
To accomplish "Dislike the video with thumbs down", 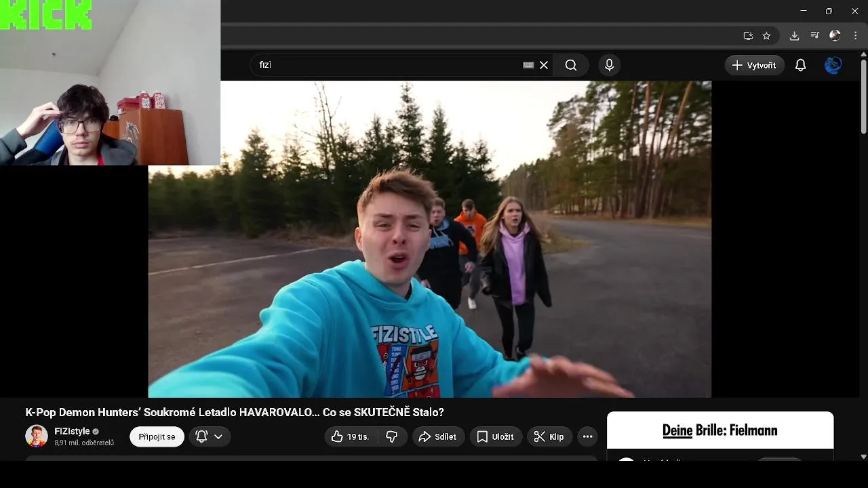I will 392,437.
